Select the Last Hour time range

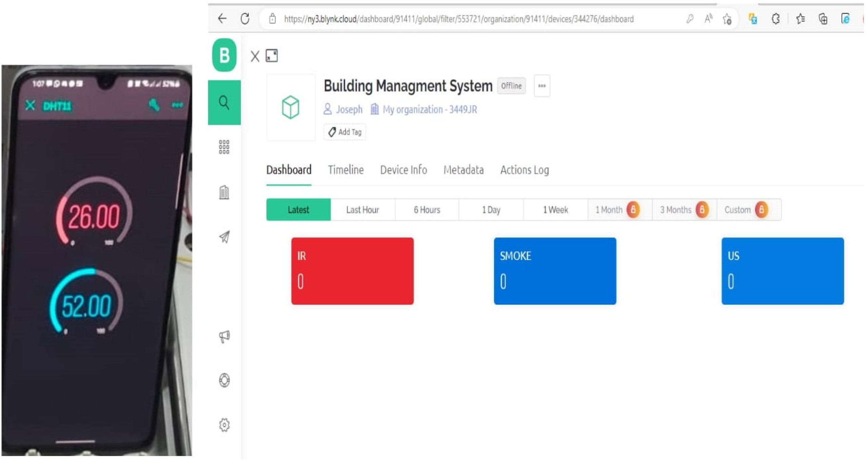click(362, 210)
